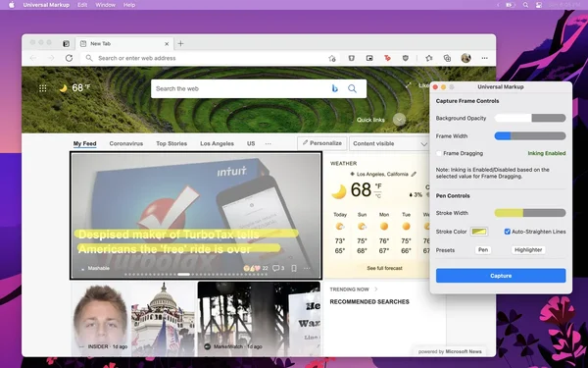Switch to the Los Angeles tab
Image resolution: width=588 pixels, height=368 pixels.
click(217, 143)
